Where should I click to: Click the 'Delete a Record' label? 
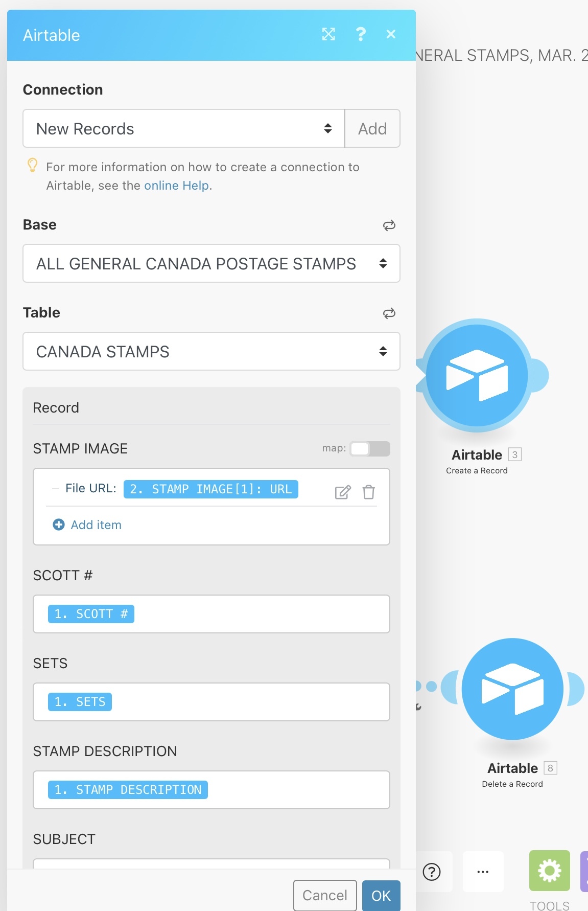point(512,784)
